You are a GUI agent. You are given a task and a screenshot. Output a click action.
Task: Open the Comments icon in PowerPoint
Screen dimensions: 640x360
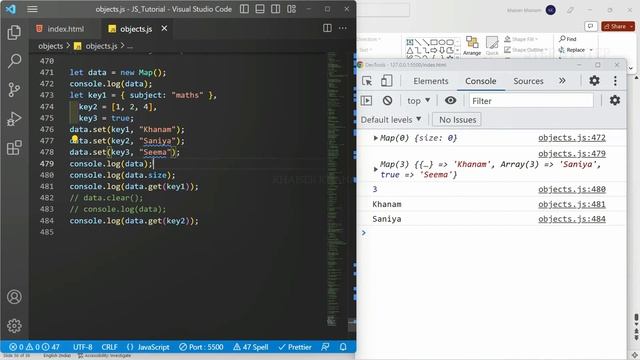point(591,26)
